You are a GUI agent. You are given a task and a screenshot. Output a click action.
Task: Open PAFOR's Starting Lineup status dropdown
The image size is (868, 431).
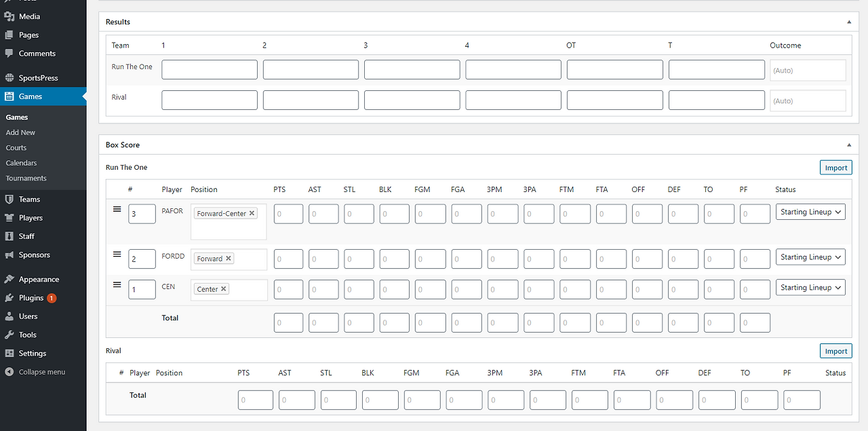pos(810,212)
